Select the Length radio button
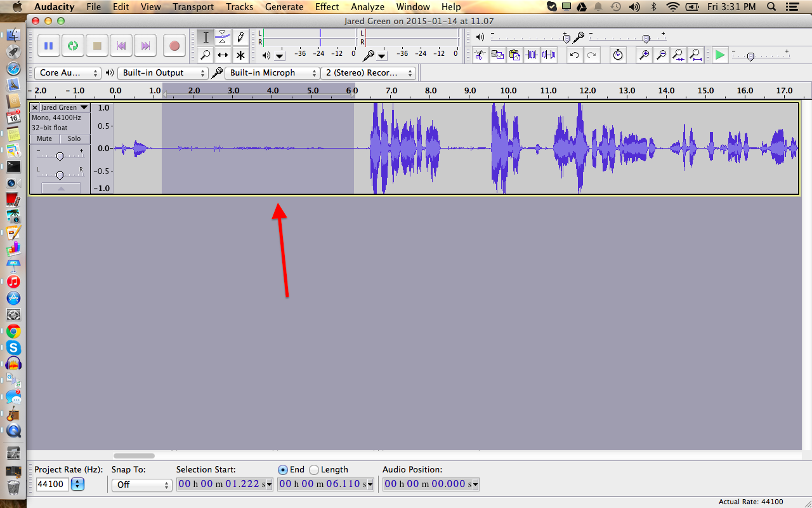812x508 pixels. [x=314, y=470]
